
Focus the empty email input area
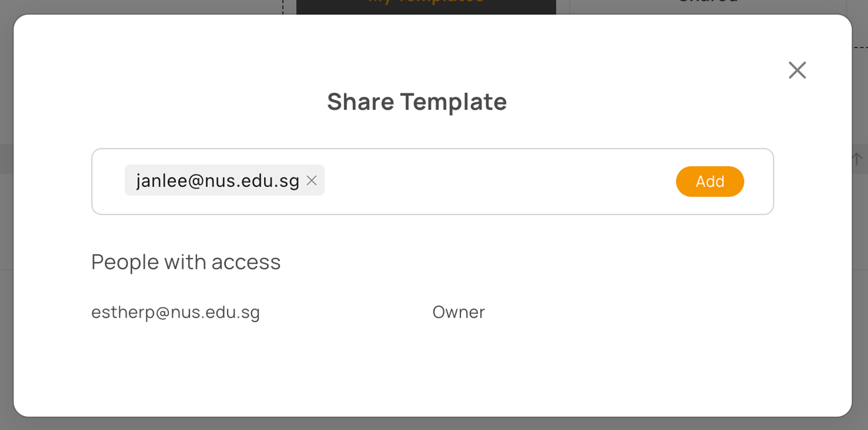pyautogui.click(x=497, y=181)
